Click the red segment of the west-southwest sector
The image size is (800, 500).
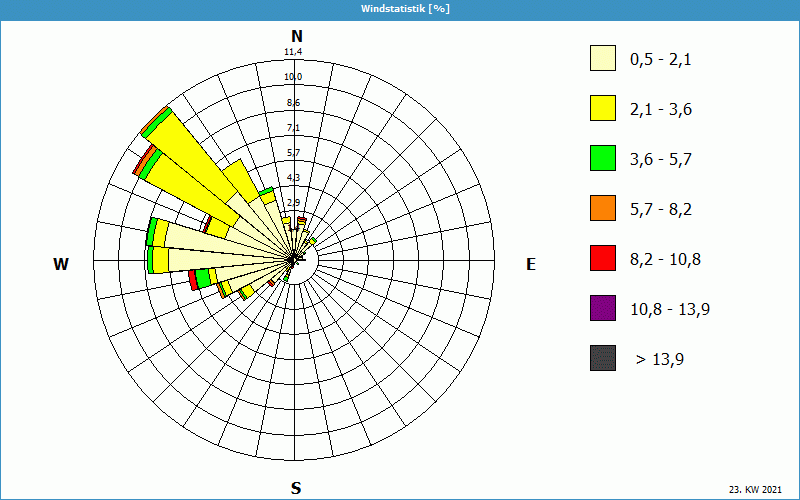point(193,281)
